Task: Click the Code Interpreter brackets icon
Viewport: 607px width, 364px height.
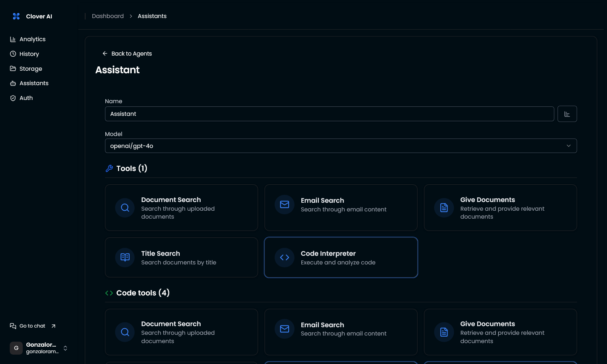Action: coord(285,257)
